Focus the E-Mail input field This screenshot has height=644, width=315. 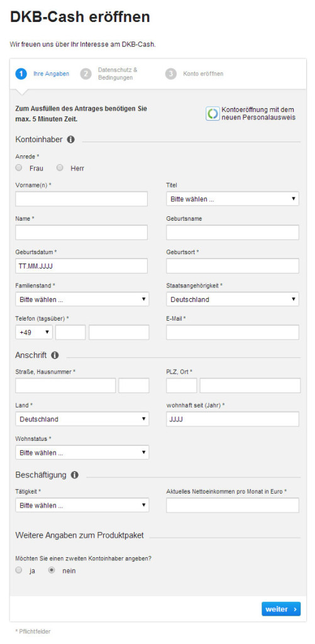coord(233,332)
